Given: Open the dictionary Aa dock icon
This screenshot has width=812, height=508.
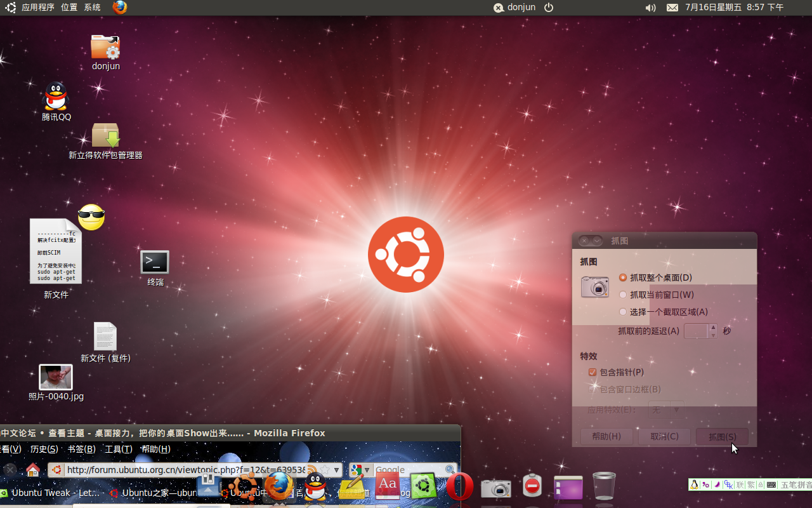Looking at the screenshot, I should [x=387, y=487].
